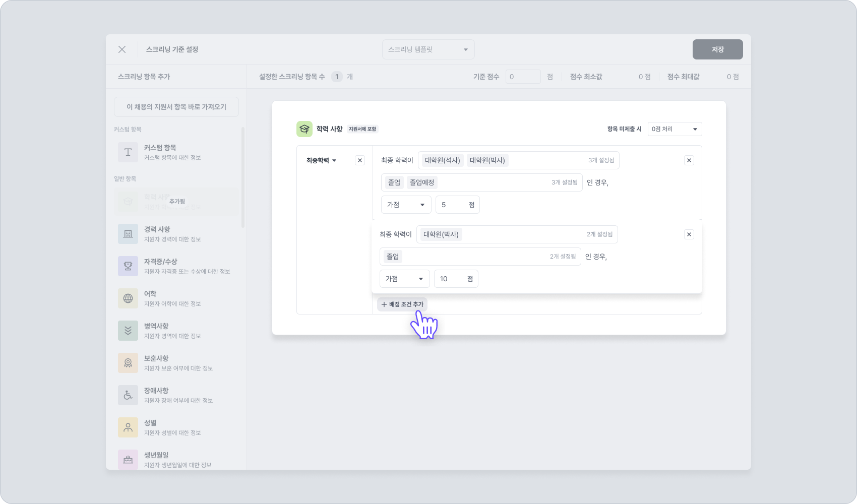Open the 항목 미제출 시 0점 처리 dropdown
The height and width of the screenshot is (504, 857).
click(675, 129)
